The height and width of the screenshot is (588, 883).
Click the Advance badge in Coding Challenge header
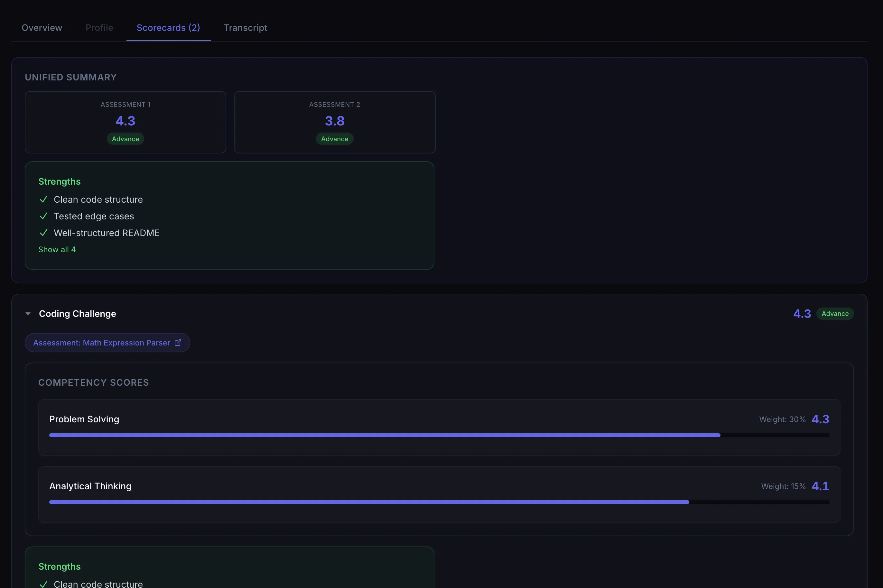click(x=835, y=314)
